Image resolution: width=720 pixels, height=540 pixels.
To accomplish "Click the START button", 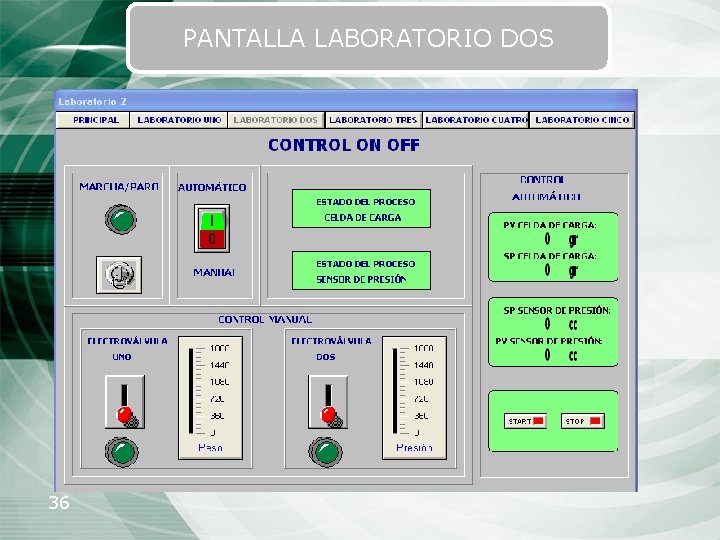I will 525,421.
